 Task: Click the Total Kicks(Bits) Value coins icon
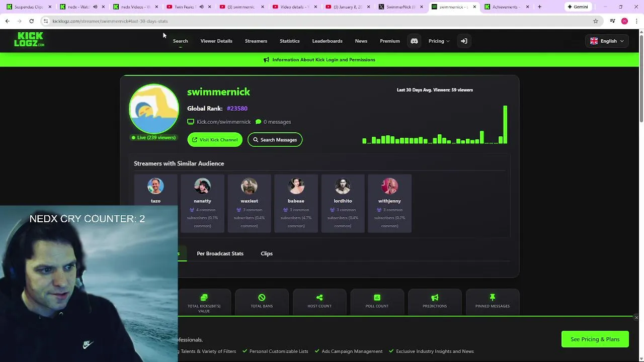tap(204, 298)
